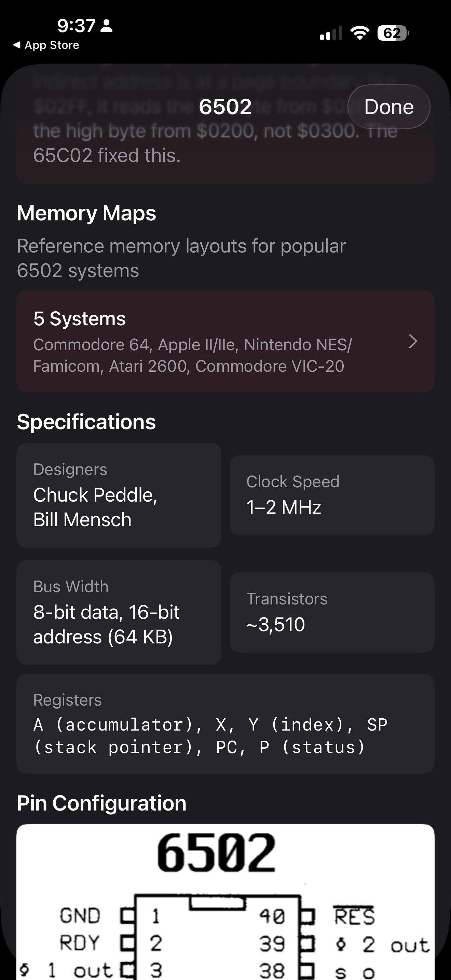This screenshot has height=980, width=451.
Task: Tap the cellular signal bars
Action: pos(331,33)
